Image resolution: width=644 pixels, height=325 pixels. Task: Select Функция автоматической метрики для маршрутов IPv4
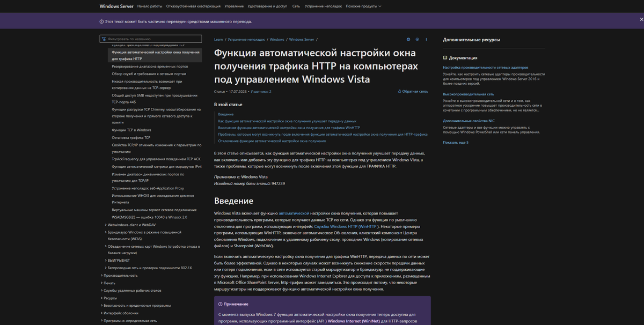(x=157, y=167)
